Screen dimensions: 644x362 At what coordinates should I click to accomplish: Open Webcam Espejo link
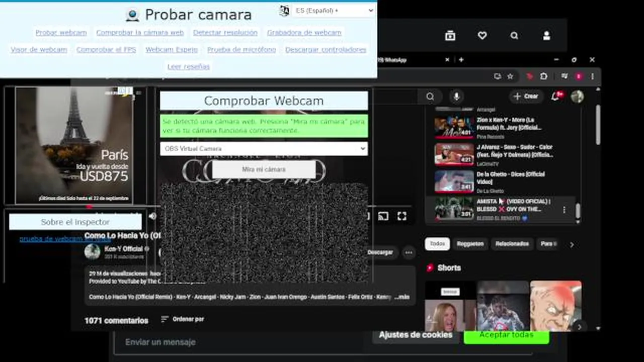tap(172, 50)
